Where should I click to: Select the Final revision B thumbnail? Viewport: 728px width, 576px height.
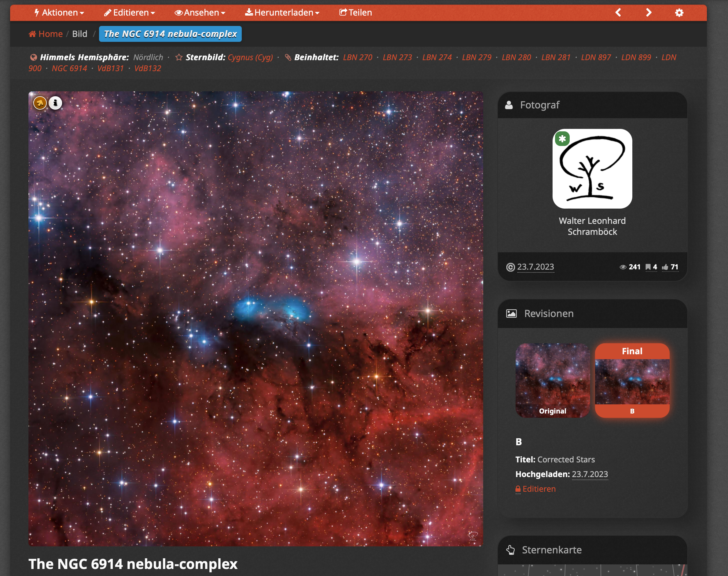coord(632,380)
